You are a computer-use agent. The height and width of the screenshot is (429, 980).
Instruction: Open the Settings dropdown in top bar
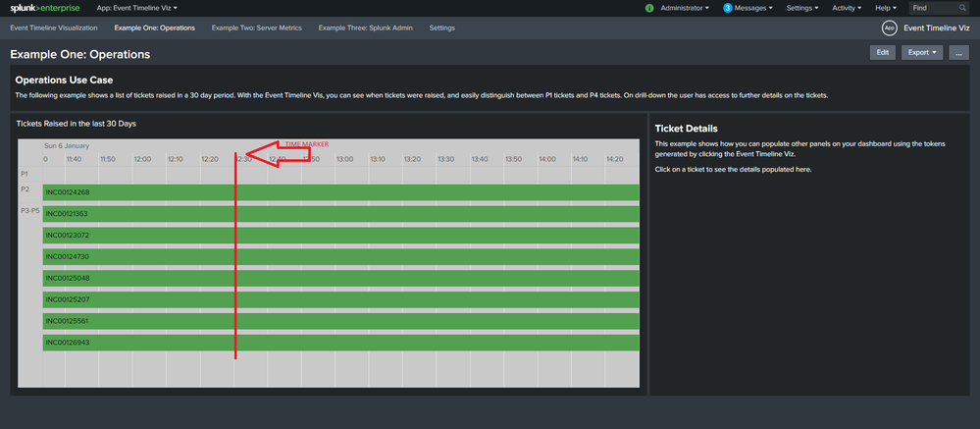[x=802, y=8]
